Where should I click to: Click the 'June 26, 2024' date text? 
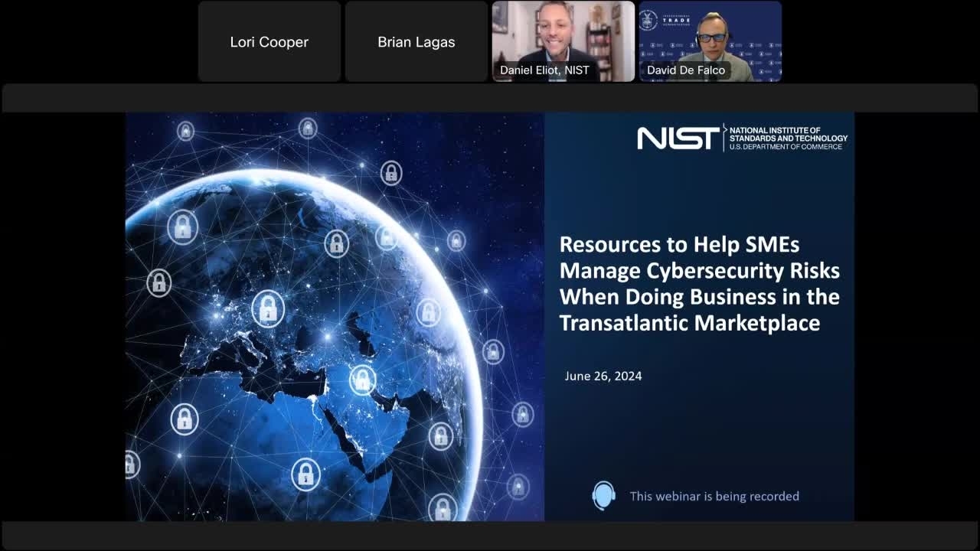click(x=603, y=376)
